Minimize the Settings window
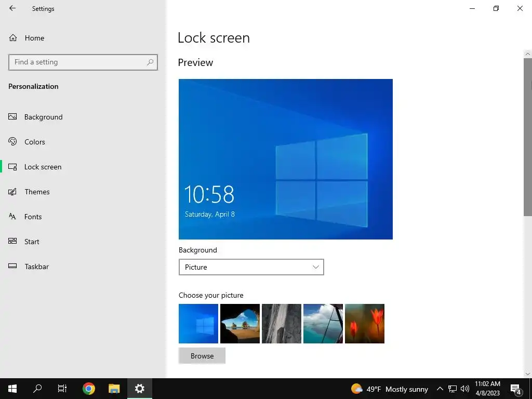The width and height of the screenshot is (532, 399). 472,8
